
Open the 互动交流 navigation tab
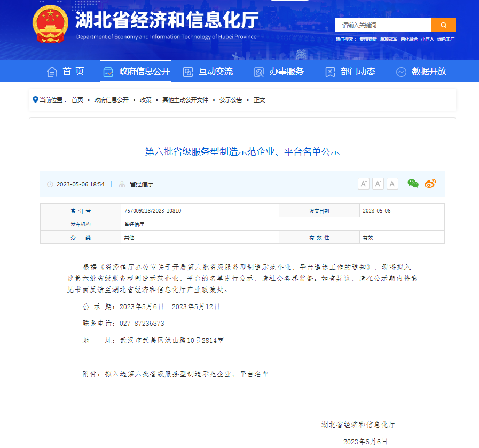coord(208,72)
